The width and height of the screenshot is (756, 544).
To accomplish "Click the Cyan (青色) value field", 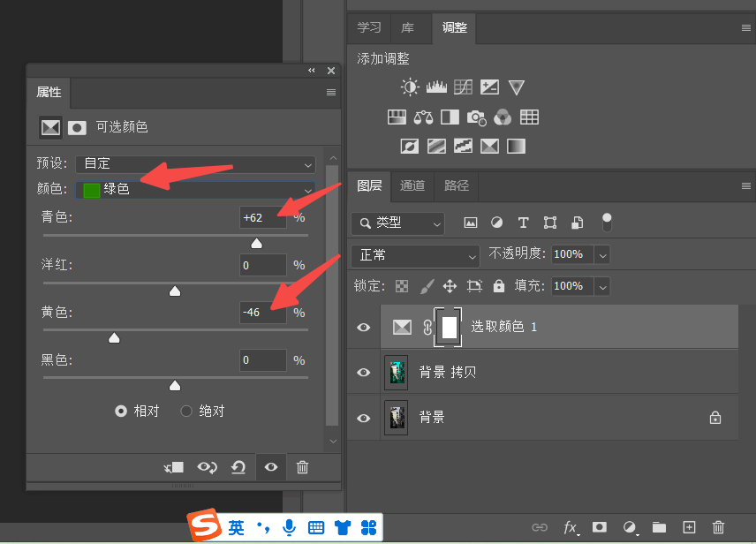I will pos(262,217).
